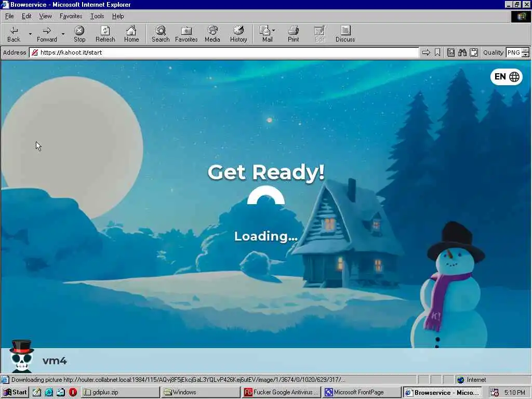The image size is (532, 399).
Task: Open Favorites toolbar icon
Action: click(187, 34)
